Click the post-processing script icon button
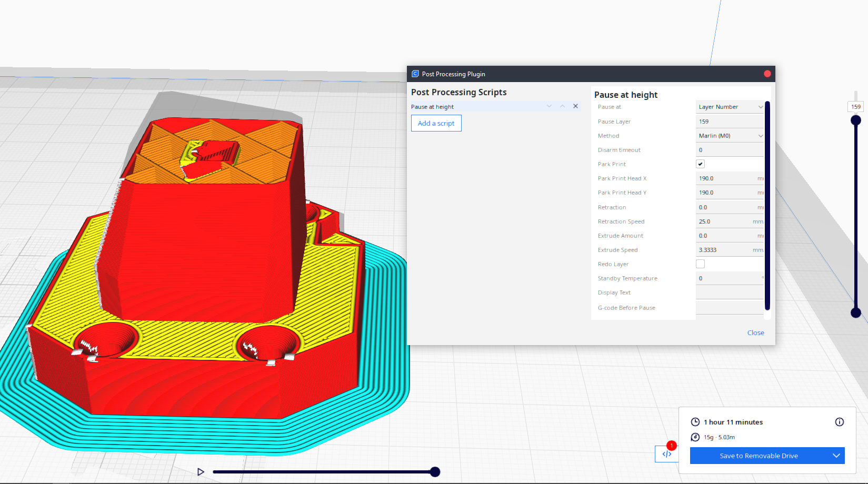868x484 pixels. pos(666,454)
